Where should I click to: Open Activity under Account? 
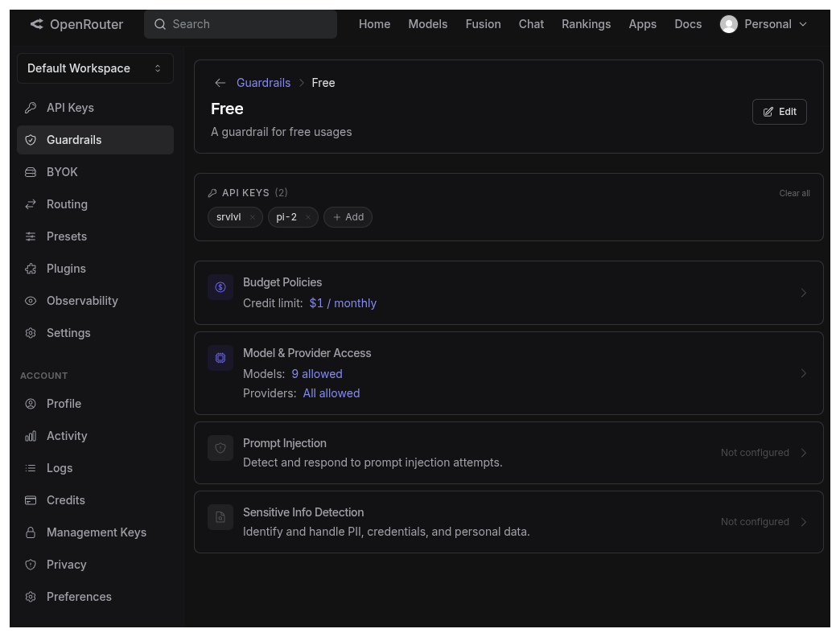coord(96,436)
